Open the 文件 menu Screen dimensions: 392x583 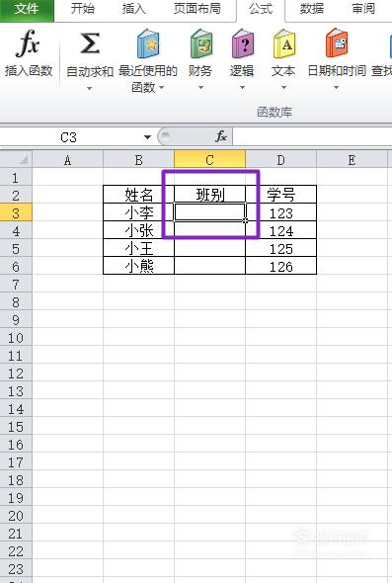click(x=27, y=9)
